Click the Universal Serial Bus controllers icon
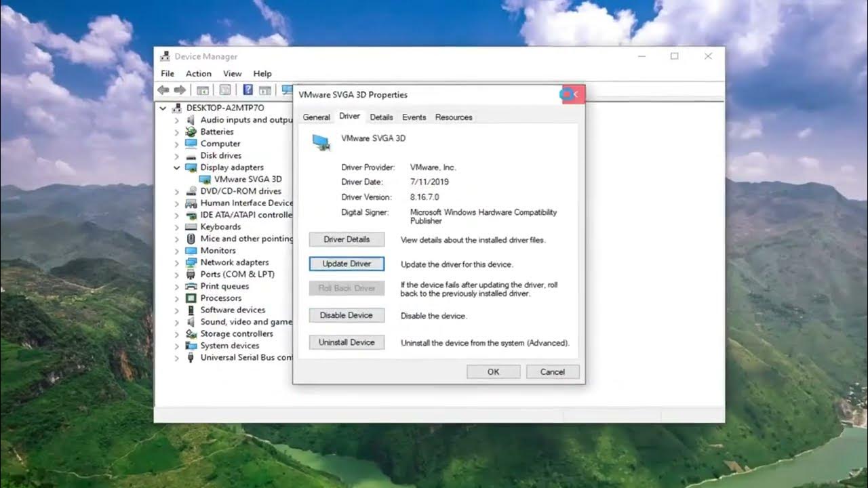 coord(191,357)
